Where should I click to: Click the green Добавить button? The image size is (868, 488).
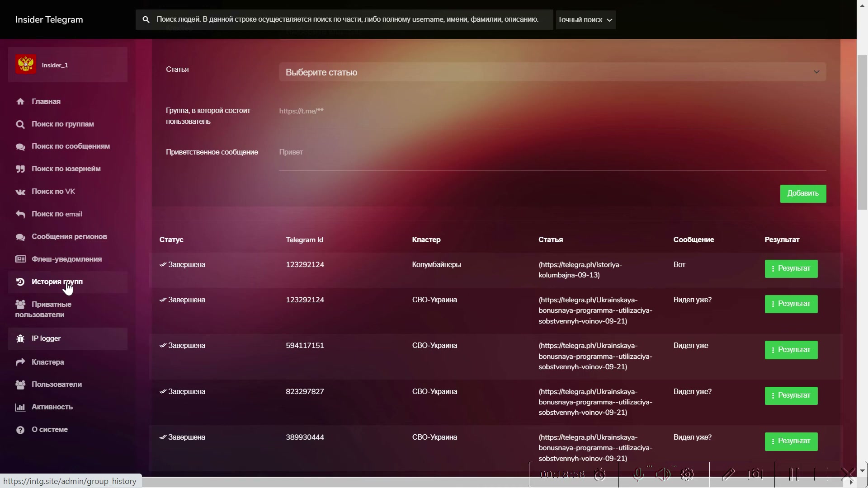[803, 194]
